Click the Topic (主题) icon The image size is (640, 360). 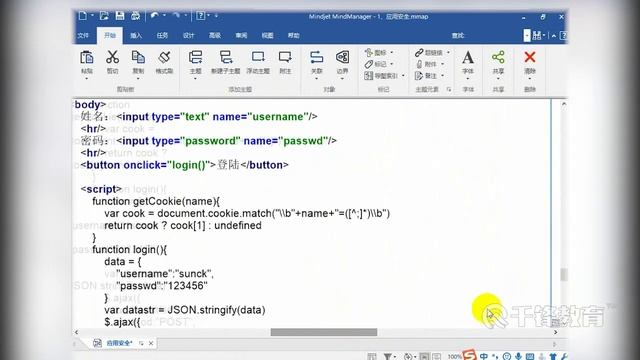point(196,58)
